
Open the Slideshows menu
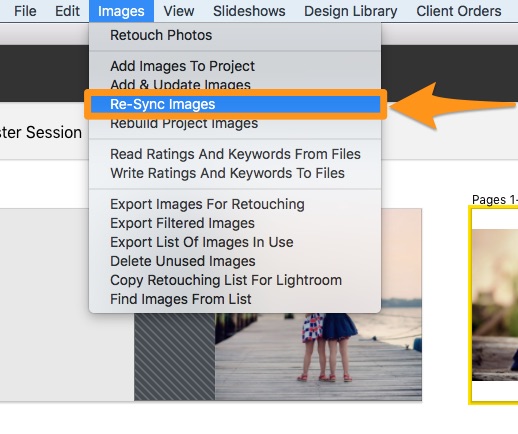(249, 11)
